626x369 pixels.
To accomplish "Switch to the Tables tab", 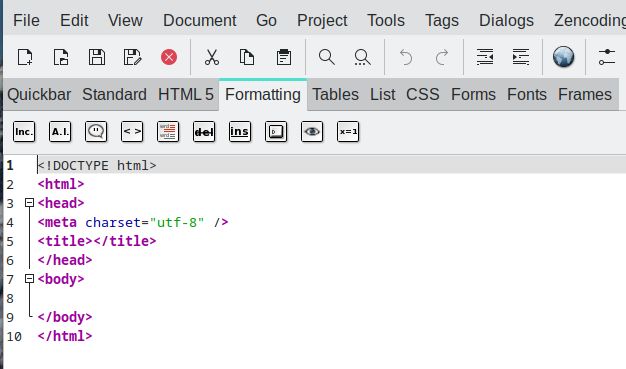I will click(x=335, y=95).
